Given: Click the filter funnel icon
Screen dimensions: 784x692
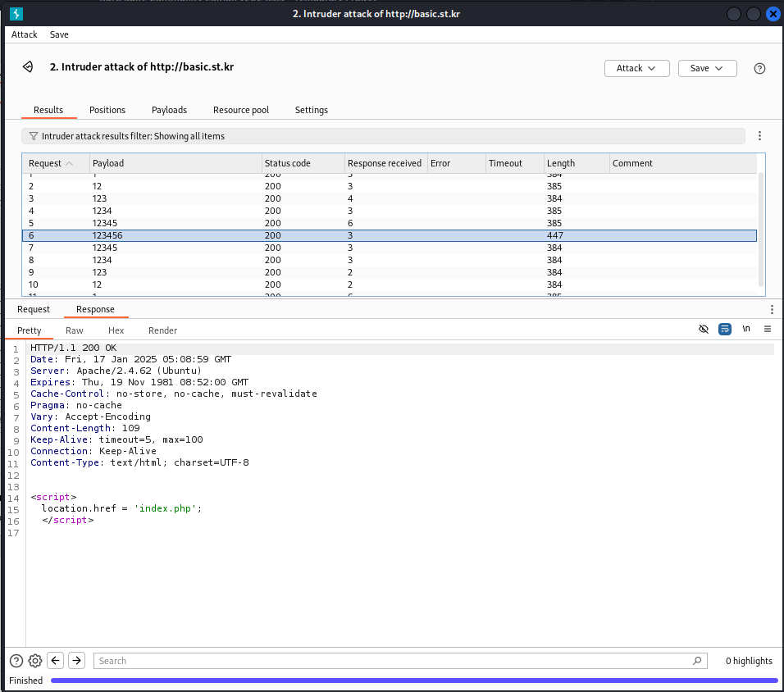Looking at the screenshot, I should pos(34,136).
